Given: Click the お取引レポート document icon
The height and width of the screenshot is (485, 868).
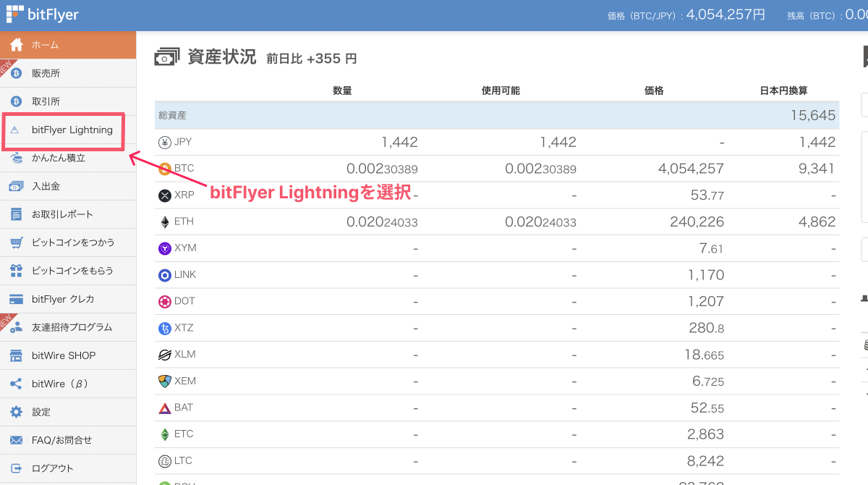Looking at the screenshot, I should 16,214.
